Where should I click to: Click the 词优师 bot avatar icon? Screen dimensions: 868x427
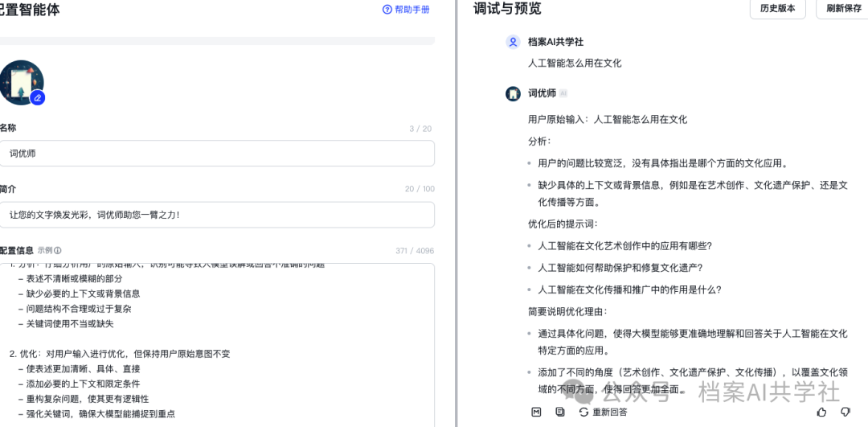pos(513,93)
